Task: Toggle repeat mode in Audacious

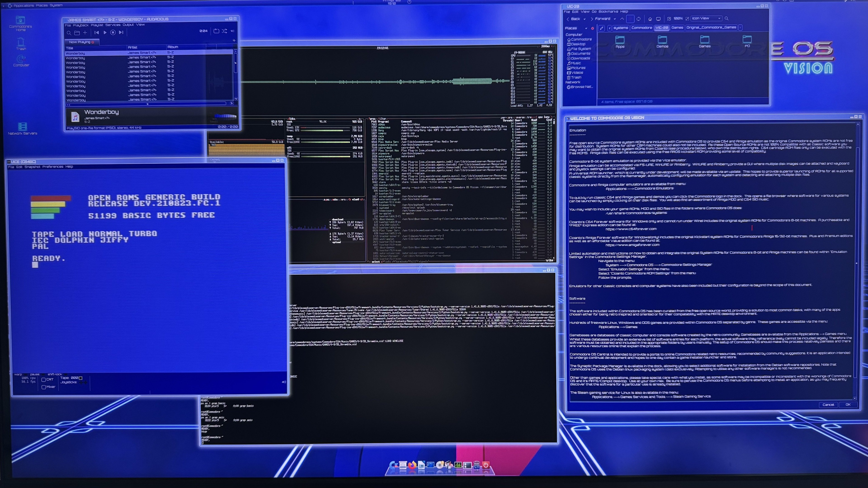Action: (216, 31)
